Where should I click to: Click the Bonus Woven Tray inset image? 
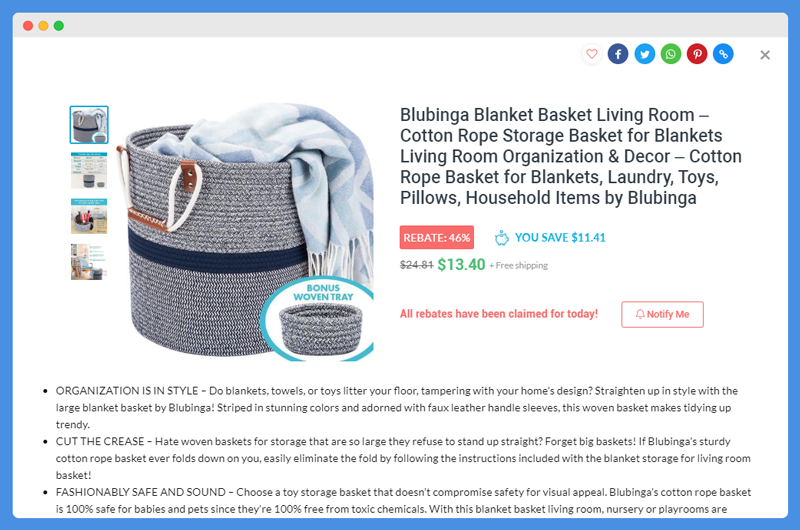click(x=318, y=320)
